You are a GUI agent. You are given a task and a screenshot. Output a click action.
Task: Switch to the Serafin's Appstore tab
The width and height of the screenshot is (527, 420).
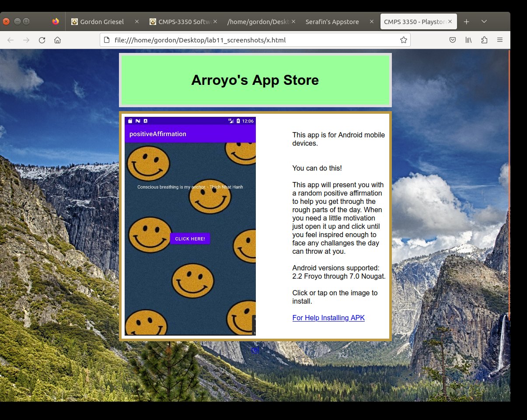pyautogui.click(x=332, y=21)
